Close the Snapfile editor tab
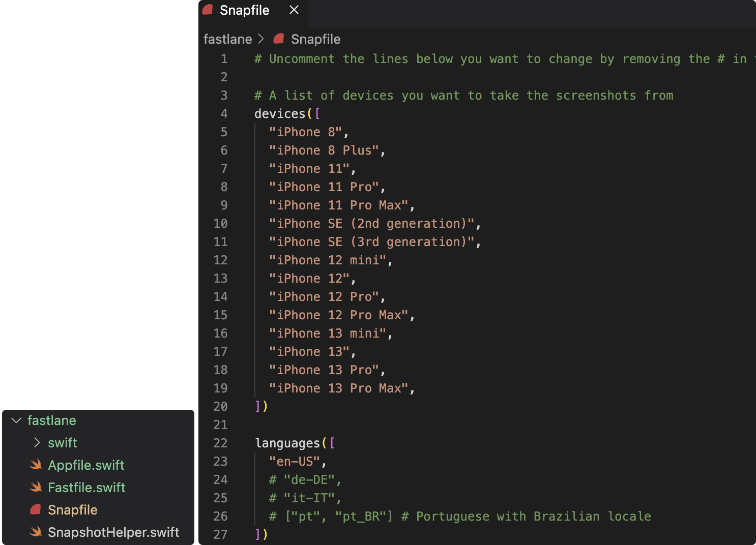Image resolution: width=756 pixels, height=545 pixels. pyautogui.click(x=294, y=10)
